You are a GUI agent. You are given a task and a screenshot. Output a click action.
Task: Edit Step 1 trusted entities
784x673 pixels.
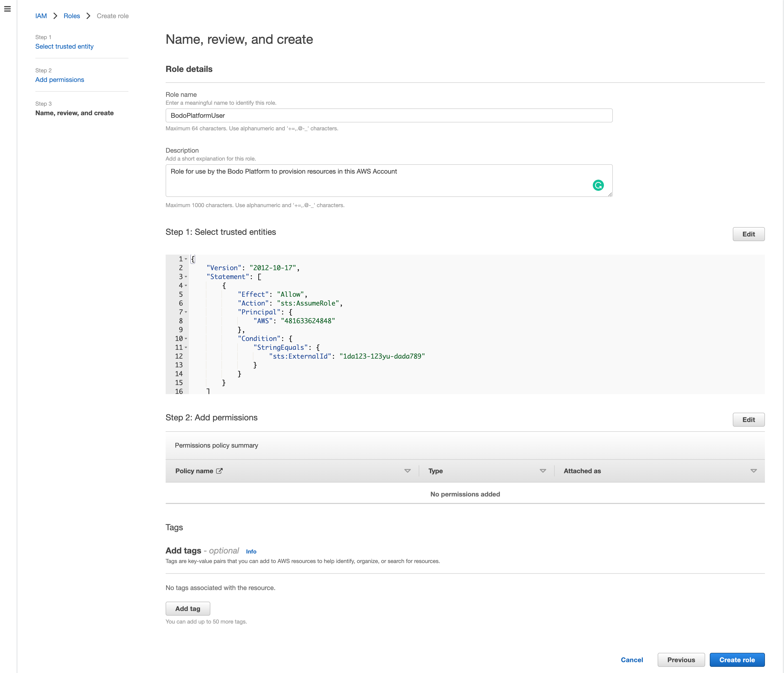tap(748, 234)
